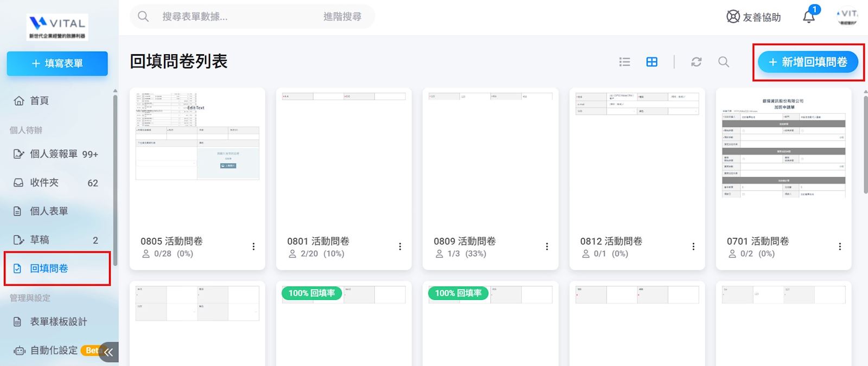
Task: Go to 首頁 home page
Action: [x=39, y=101]
